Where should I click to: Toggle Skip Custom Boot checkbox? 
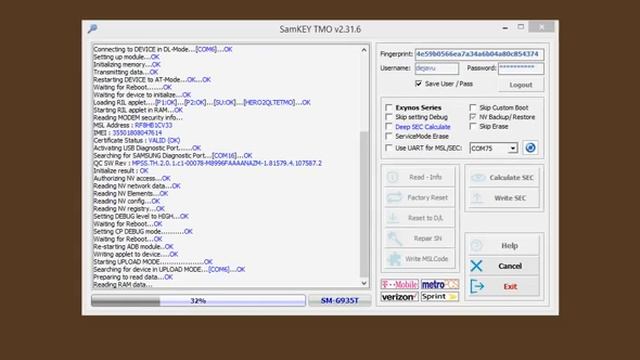pyautogui.click(x=473, y=108)
